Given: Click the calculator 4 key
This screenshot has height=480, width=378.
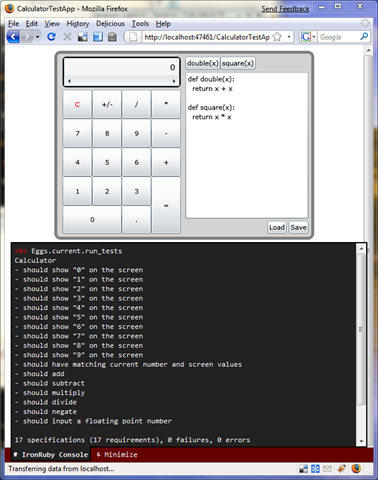Looking at the screenshot, I should [x=77, y=162].
